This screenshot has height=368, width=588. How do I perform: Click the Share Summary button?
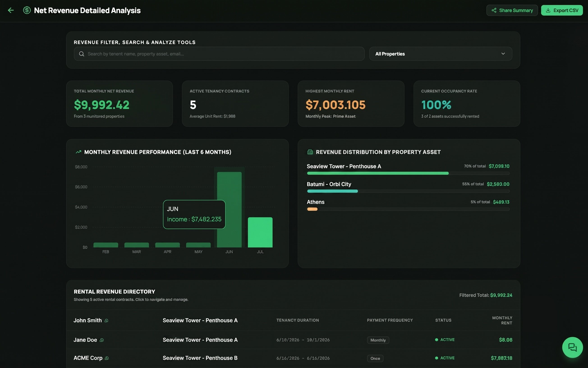[x=512, y=10]
